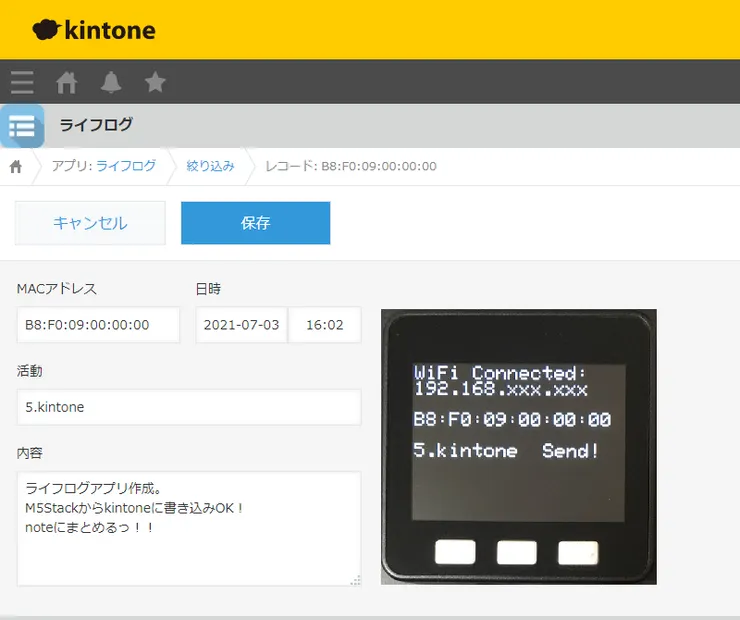Click the 活動 label
Viewport: 740px width, 620px height.
pyautogui.click(x=30, y=371)
